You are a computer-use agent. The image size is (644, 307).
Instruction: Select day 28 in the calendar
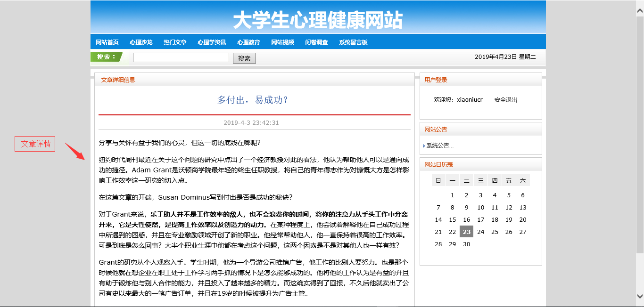tap(438, 244)
